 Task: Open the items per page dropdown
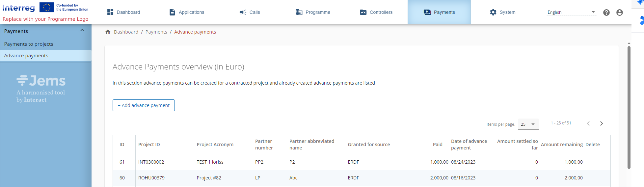(x=528, y=124)
